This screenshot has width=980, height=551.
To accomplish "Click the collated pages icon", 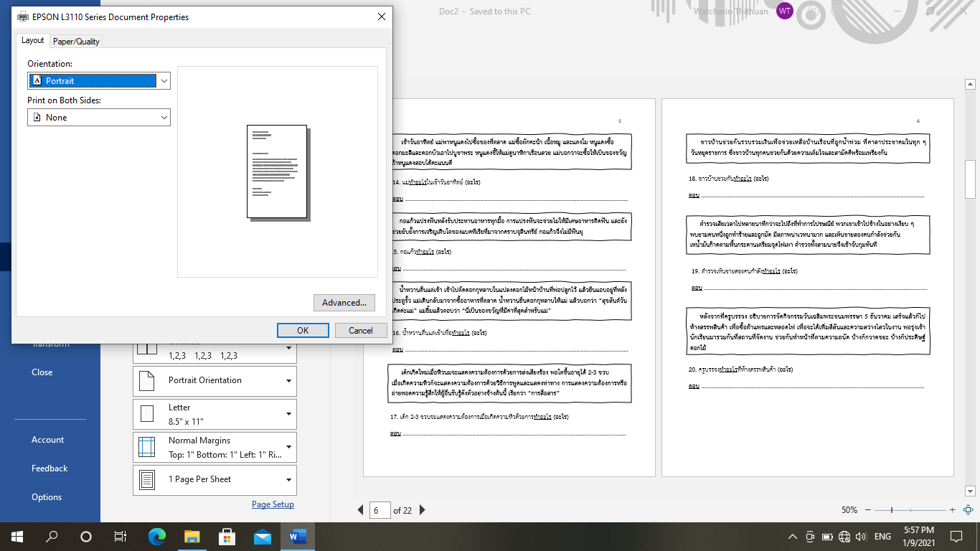I will [x=146, y=348].
